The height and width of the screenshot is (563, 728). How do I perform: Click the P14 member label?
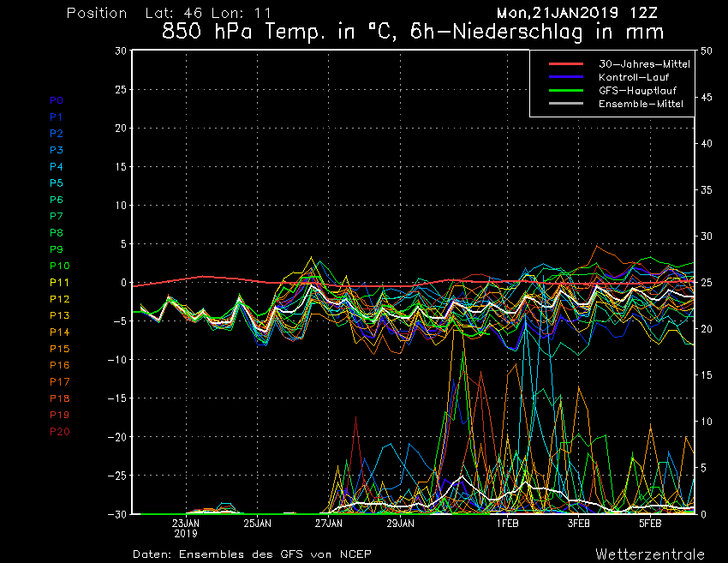pyautogui.click(x=59, y=332)
